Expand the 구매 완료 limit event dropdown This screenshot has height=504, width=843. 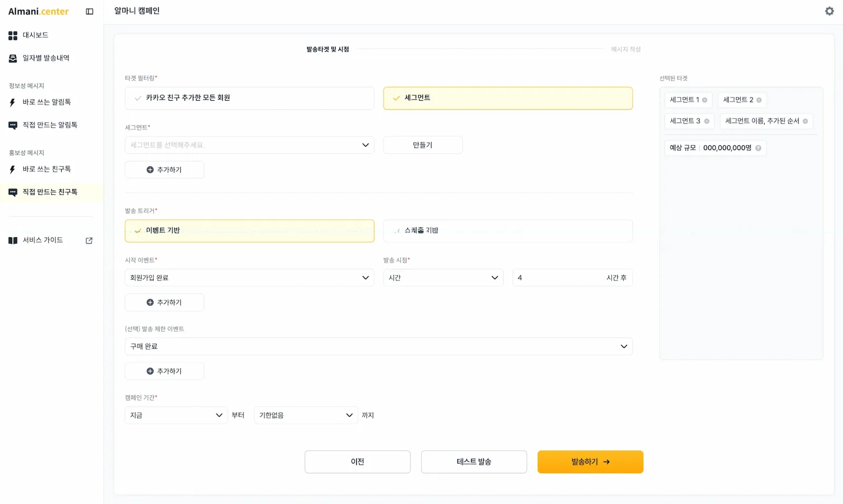tap(379, 347)
